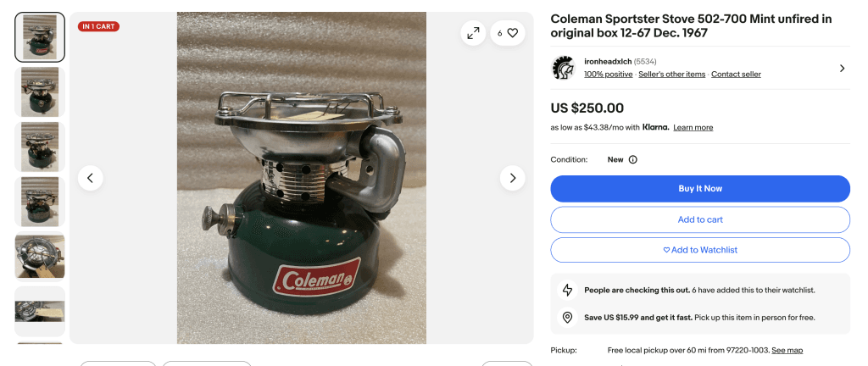Screen dimensions: 868x366
Task: Select the third stove thumbnail
Action: pyautogui.click(x=40, y=147)
